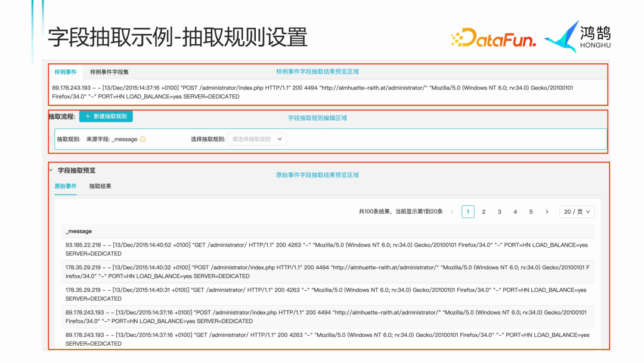Switch to the 样例事件字段集 tab
644x363 pixels.
coord(110,71)
